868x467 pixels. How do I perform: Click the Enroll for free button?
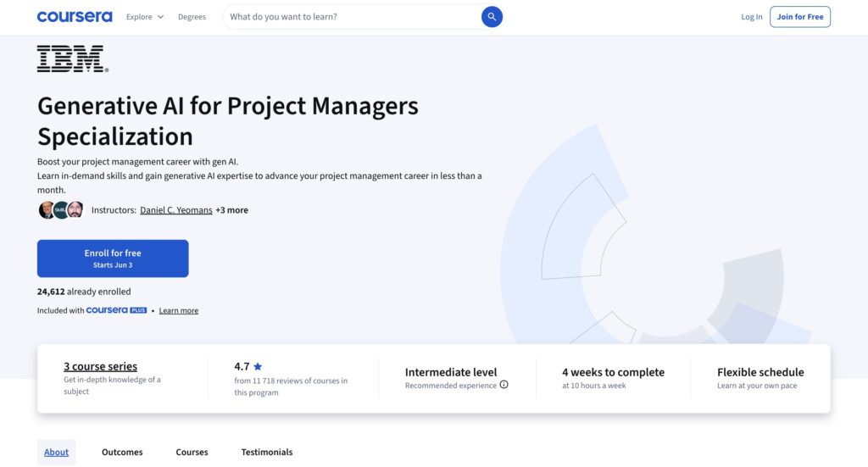click(113, 259)
